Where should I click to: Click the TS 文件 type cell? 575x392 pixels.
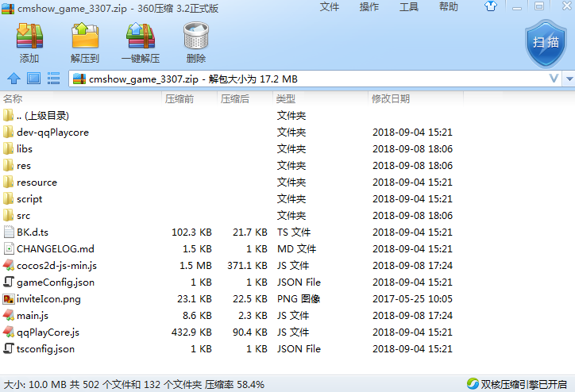click(x=294, y=233)
